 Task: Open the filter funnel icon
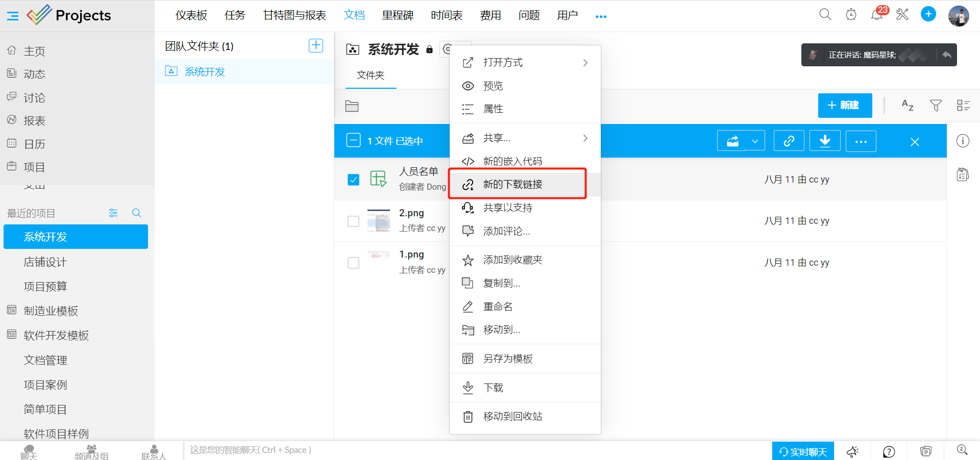tap(935, 106)
